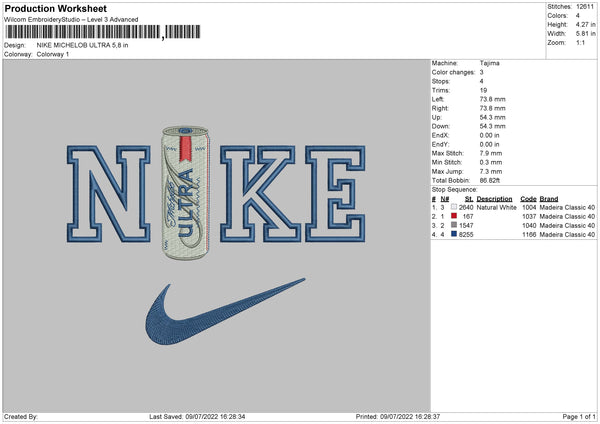Click the 'Left:' measurement label
Screen dimensions: 600x424
coord(438,99)
